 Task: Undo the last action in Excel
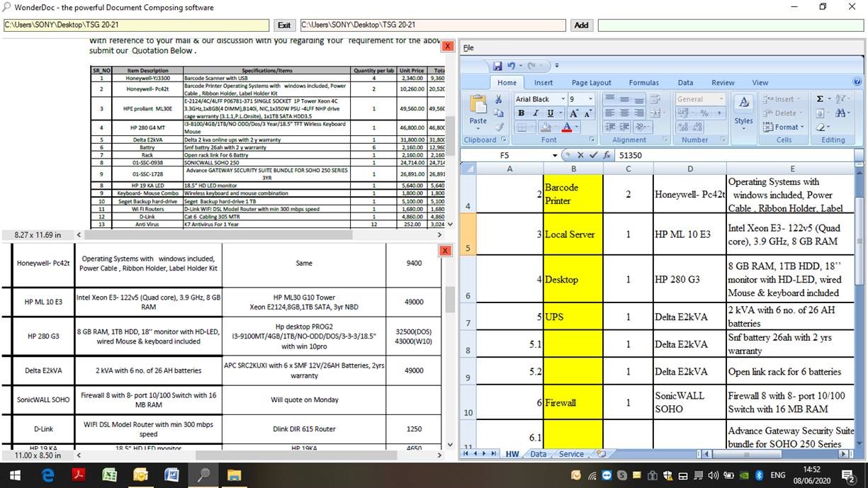pos(511,66)
